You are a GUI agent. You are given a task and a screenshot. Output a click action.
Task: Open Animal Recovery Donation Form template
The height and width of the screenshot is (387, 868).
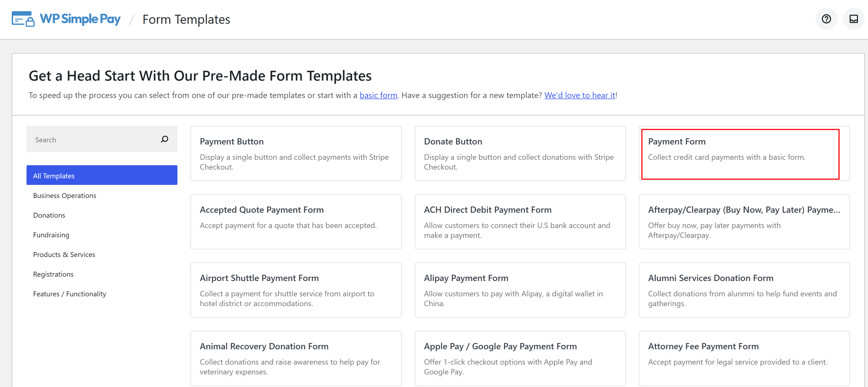tap(296, 358)
